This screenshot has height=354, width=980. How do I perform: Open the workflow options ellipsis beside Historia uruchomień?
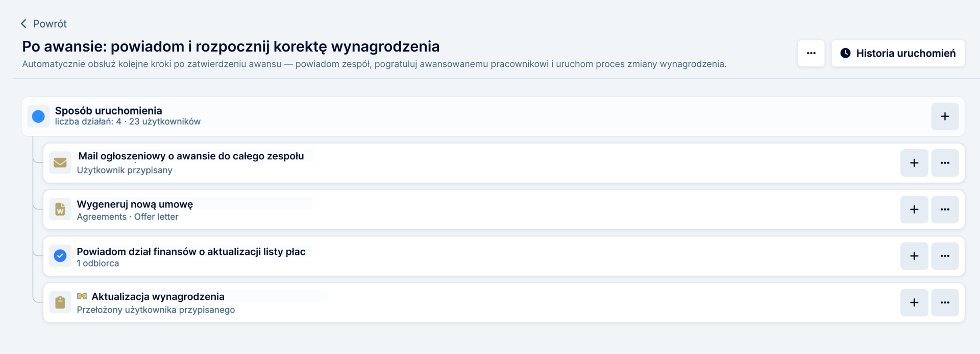811,53
